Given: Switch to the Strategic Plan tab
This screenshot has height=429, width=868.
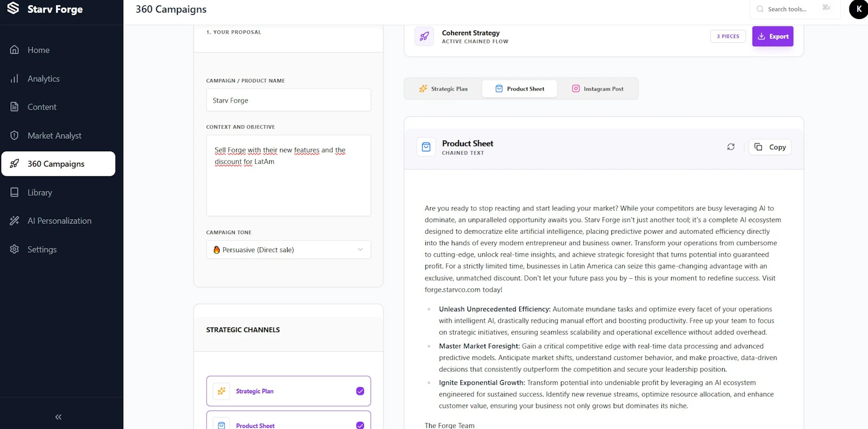Looking at the screenshot, I should pos(443,89).
